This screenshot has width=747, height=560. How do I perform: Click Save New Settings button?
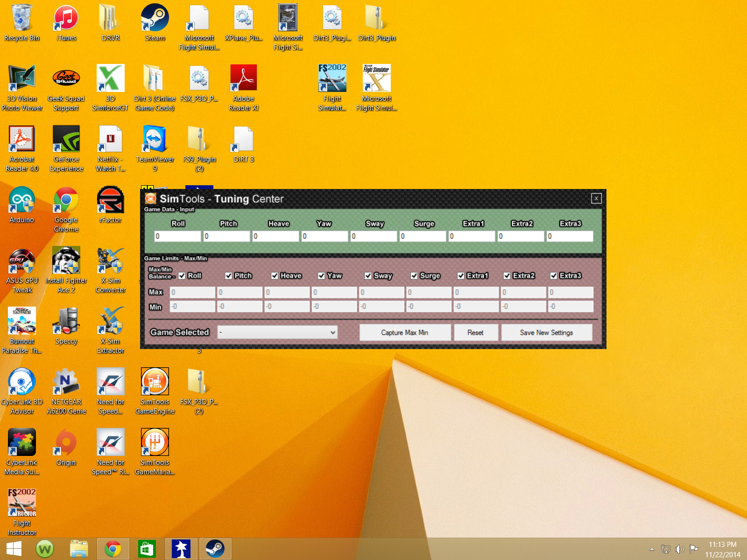[x=547, y=332]
